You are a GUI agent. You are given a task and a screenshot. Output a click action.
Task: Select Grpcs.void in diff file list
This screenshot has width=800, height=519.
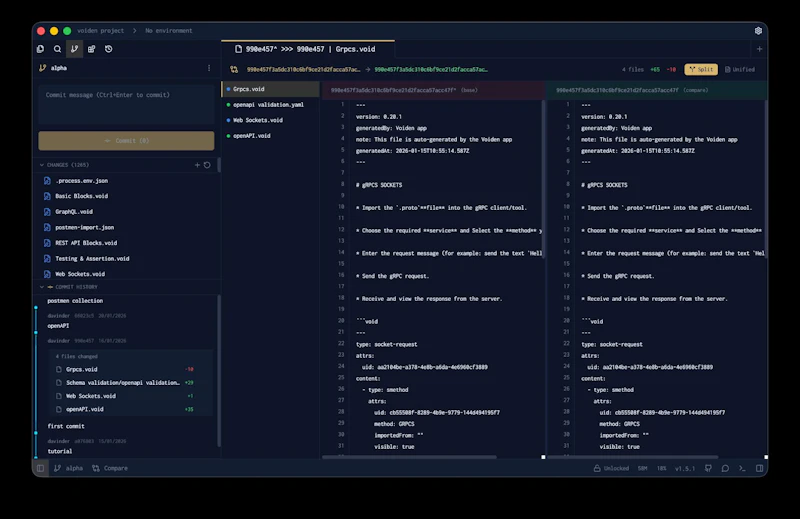(271, 89)
